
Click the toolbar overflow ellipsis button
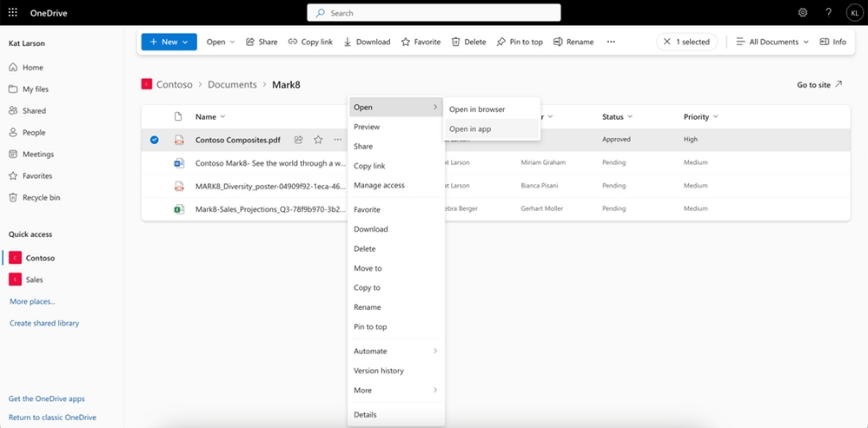pyautogui.click(x=611, y=42)
